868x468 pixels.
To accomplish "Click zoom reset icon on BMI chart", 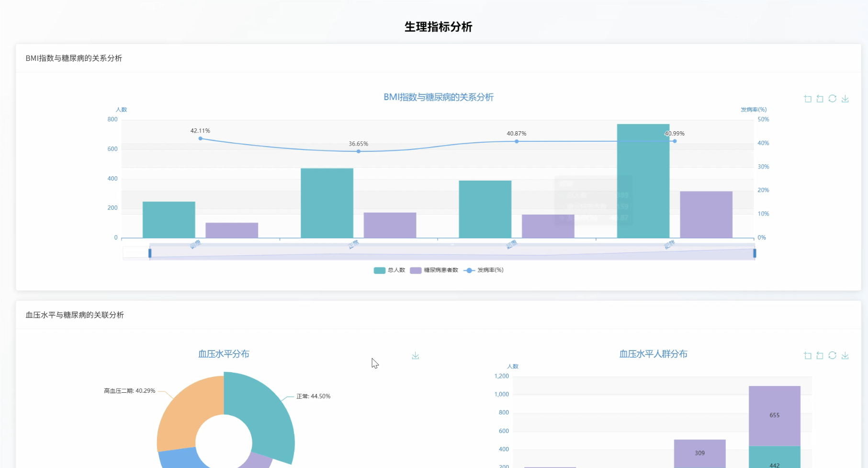I will 820,99.
